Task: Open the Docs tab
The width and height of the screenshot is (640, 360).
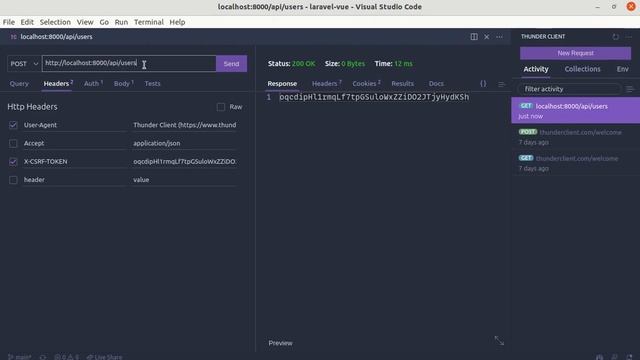Action: pos(436,84)
